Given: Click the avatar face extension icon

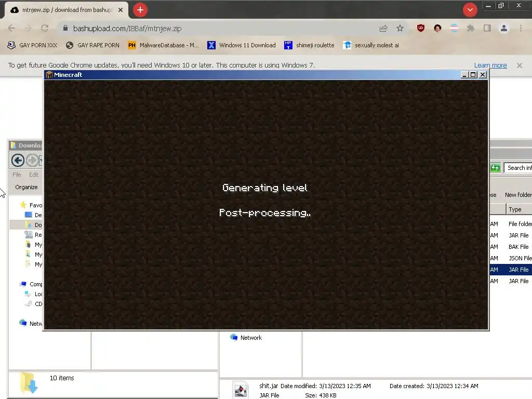Looking at the screenshot, I should [437, 29].
